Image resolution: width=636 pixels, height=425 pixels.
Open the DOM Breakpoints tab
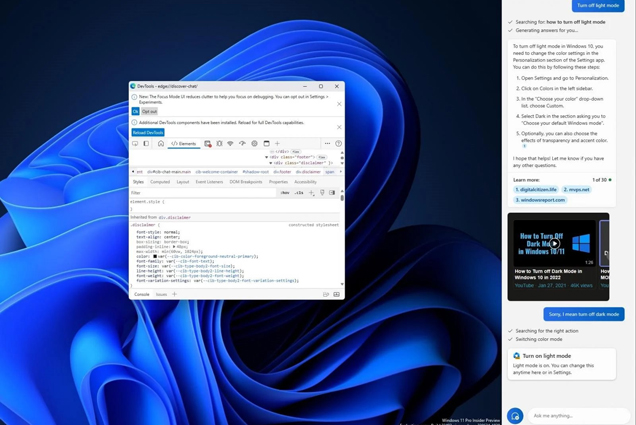(246, 182)
